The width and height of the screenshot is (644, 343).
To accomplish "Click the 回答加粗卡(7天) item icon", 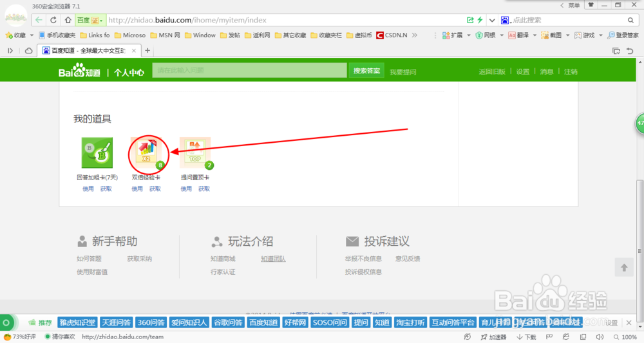I will 97,153.
